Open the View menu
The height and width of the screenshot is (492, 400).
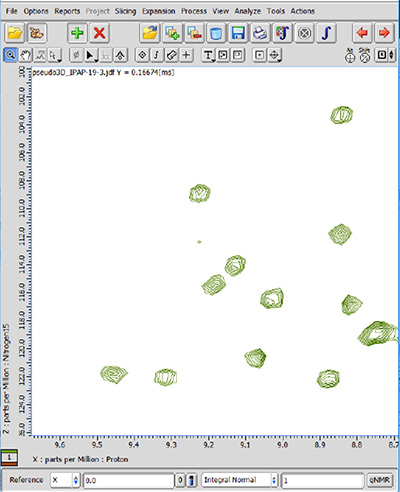221,11
